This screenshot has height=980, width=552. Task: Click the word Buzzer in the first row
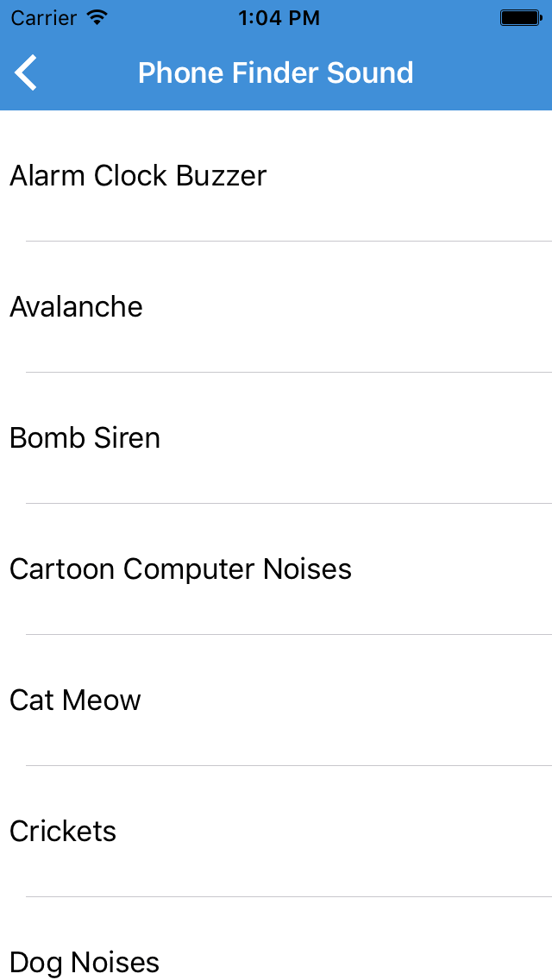tap(222, 176)
